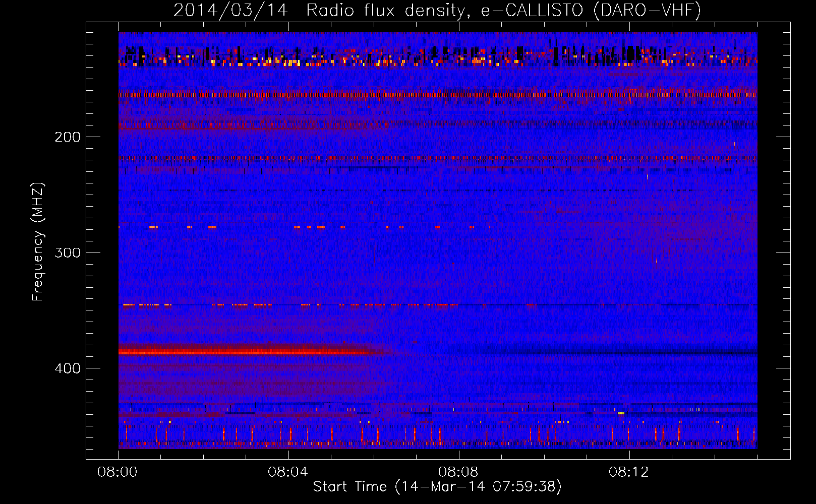Image resolution: width=816 pixels, height=504 pixels.
Task: Click the "Frequency (MHZ)" axis label
Action: [x=38, y=241]
